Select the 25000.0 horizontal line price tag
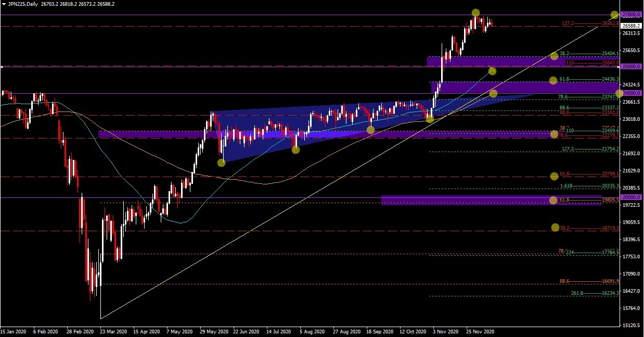The width and height of the screenshot is (644, 337). coord(630,67)
